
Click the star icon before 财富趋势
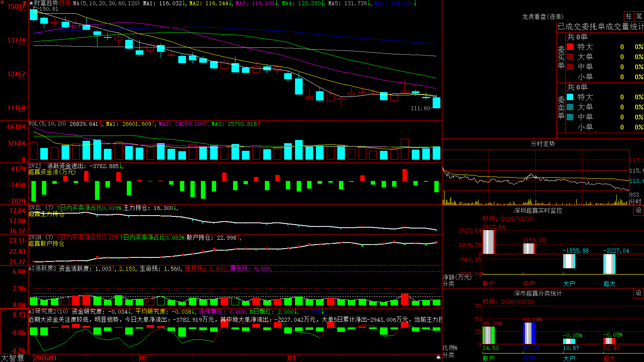(x=31, y=3)
